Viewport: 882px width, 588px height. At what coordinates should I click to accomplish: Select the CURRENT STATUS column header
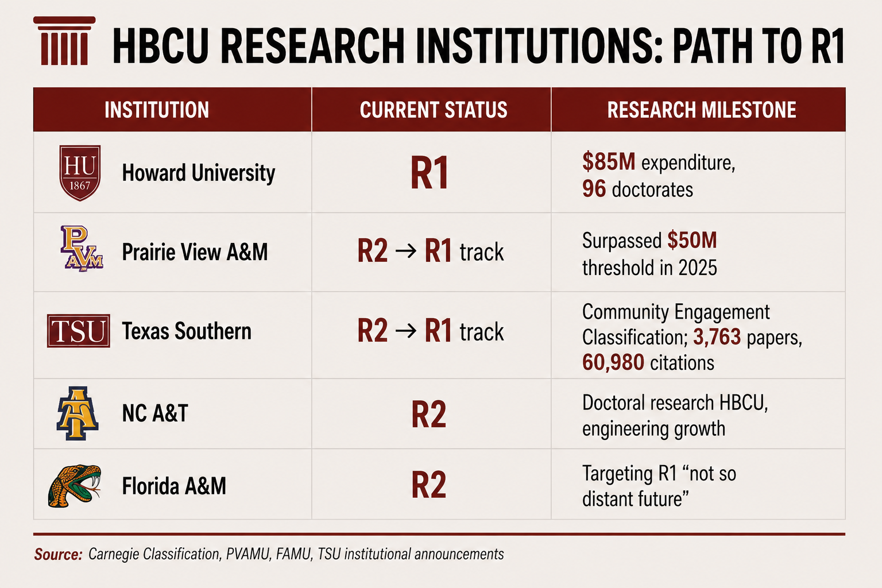(x=434, y=110)
